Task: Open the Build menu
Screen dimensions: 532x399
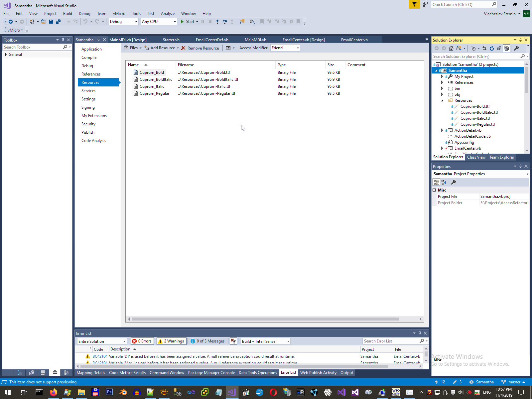Action: coord(67,14)
